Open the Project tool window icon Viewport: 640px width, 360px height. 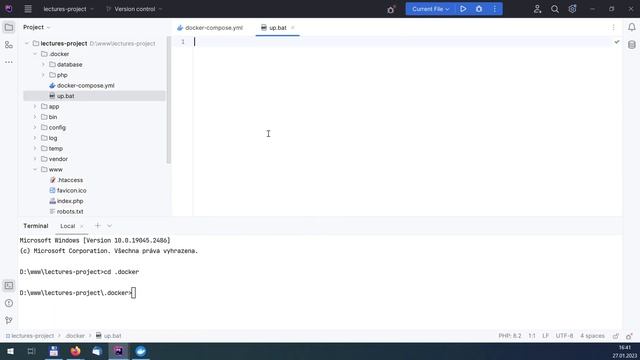pos(9,27)
